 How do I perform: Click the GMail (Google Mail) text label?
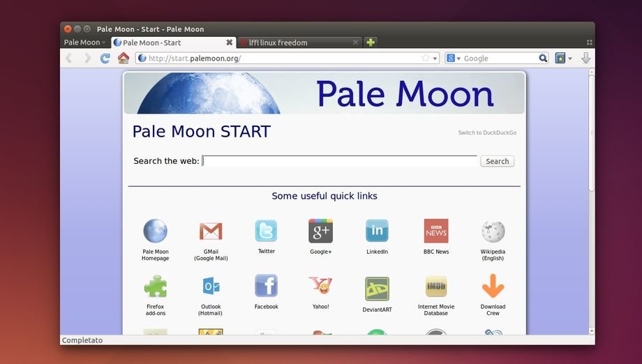211,255
